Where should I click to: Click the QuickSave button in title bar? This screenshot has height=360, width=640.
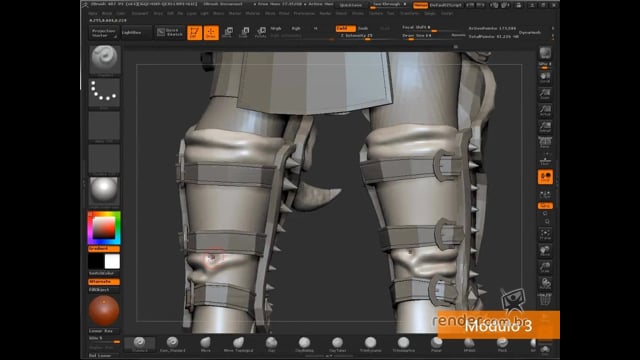tap(351, 5)
